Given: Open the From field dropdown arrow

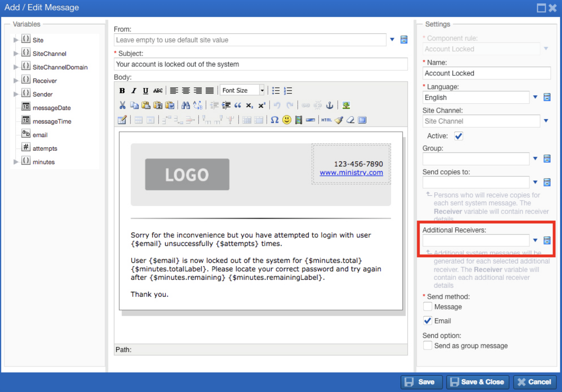Looking at the screenshot, I should tap(392, 40).
